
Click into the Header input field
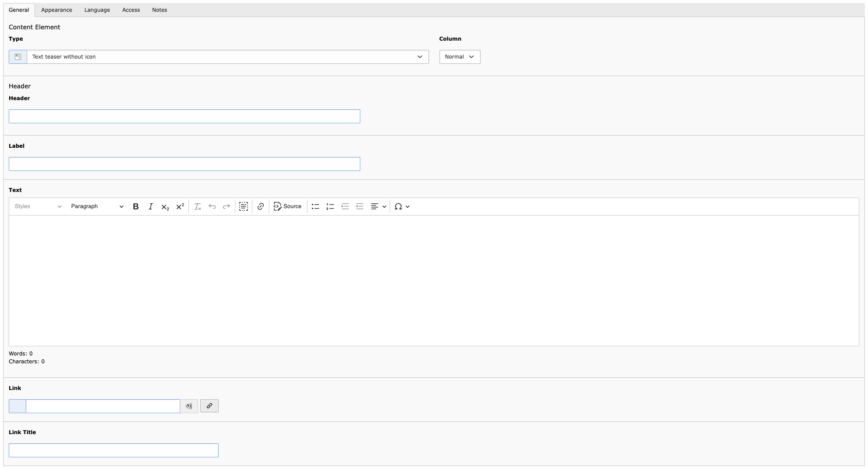click(184, 116)
